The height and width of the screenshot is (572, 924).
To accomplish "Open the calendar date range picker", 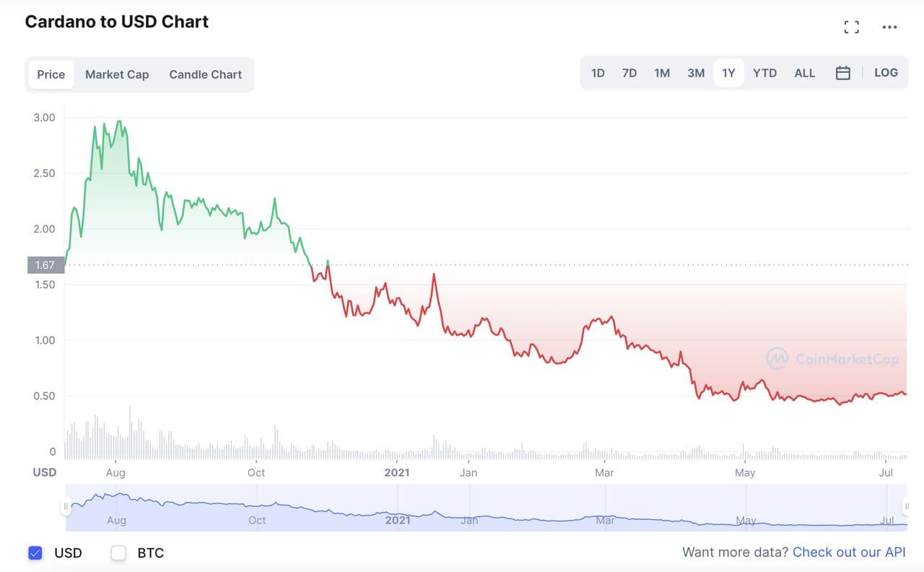I will 842,73.
